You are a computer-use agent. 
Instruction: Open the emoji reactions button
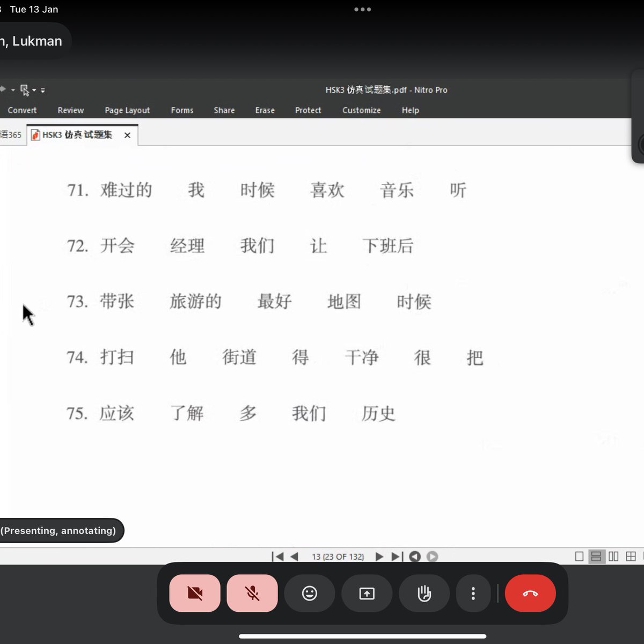(310, 593)
